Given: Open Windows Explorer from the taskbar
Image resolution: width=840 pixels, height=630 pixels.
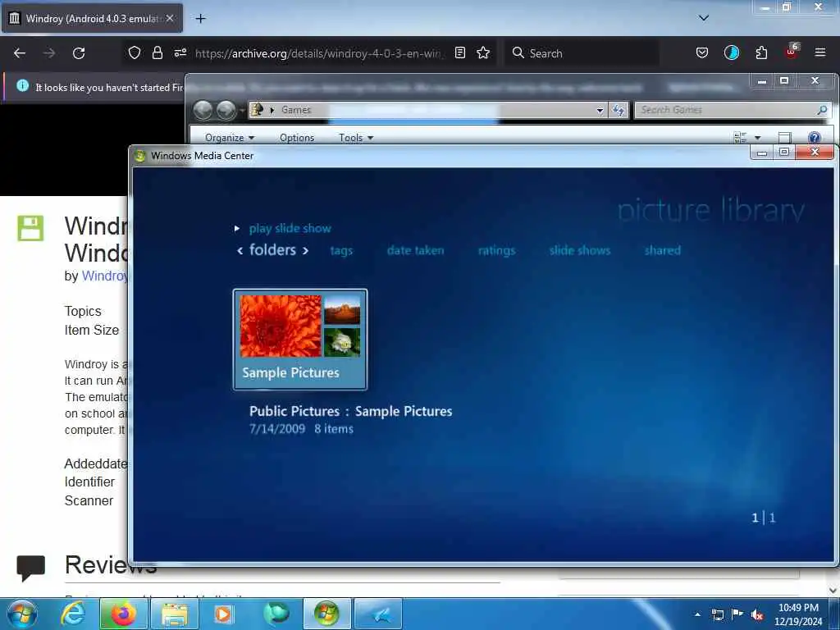Looking at the screenshot, I should coord(175,614).
